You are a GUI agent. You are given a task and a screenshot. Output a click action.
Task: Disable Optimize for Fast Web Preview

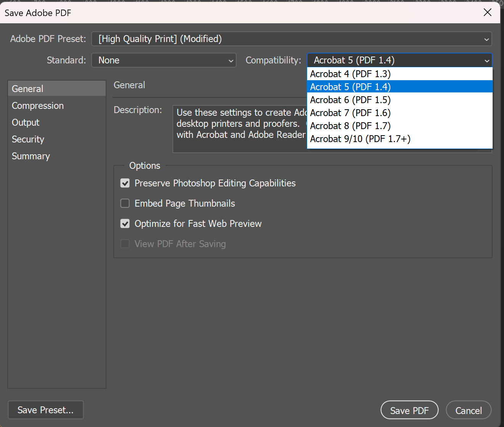[x=125, y=224]
